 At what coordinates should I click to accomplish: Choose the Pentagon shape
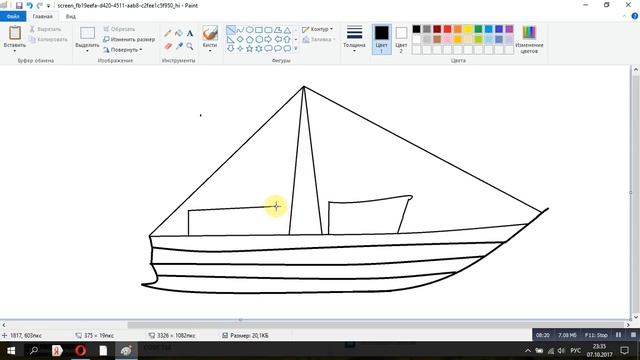pos(250,40)
